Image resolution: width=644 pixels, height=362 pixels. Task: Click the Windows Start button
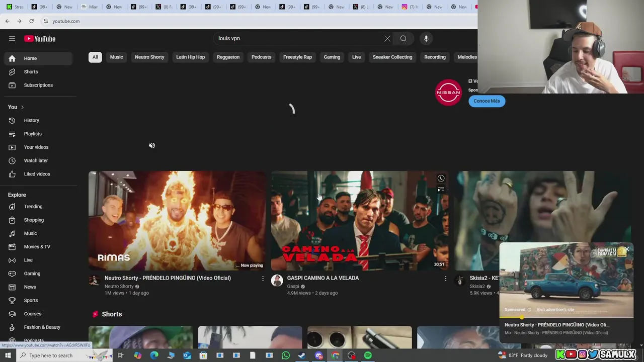(x=8, y=355)
